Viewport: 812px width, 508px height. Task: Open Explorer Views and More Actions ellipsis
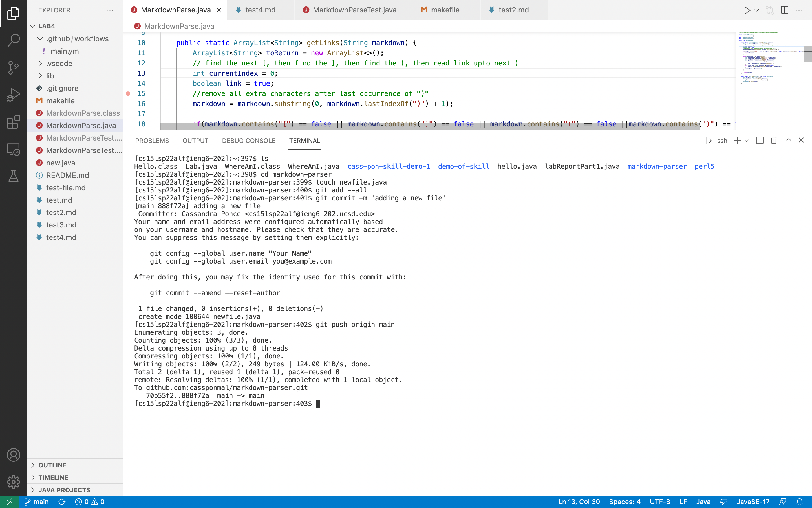[110, 10]
